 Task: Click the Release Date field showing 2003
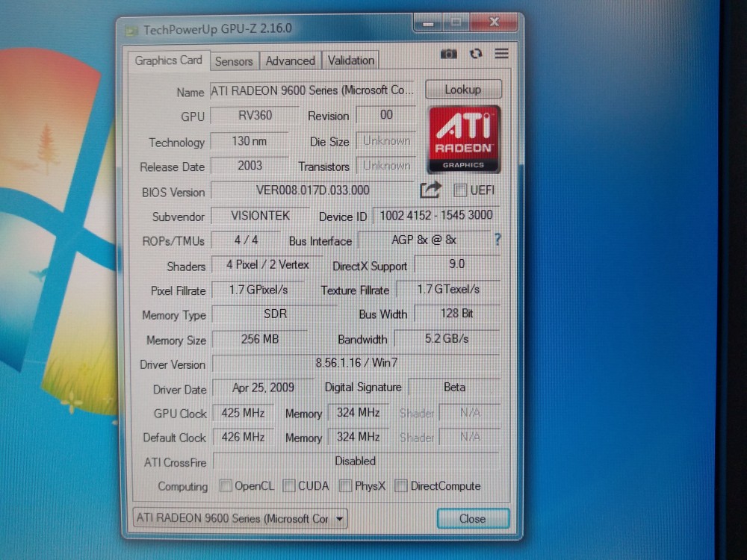(249, 166)
